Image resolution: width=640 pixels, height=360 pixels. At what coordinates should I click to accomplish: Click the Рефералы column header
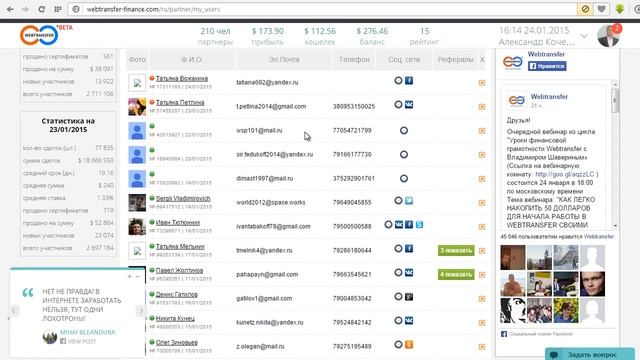tap(455, 60)
